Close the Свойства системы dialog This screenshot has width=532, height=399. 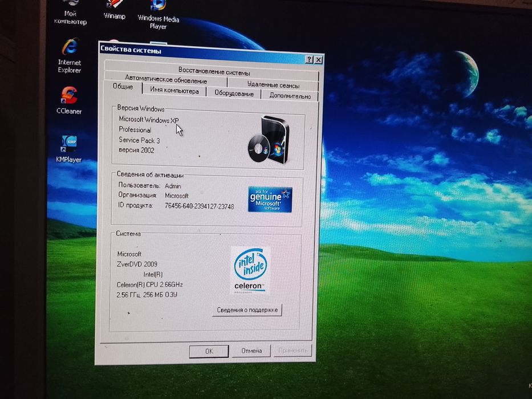(x=318, y=60)
